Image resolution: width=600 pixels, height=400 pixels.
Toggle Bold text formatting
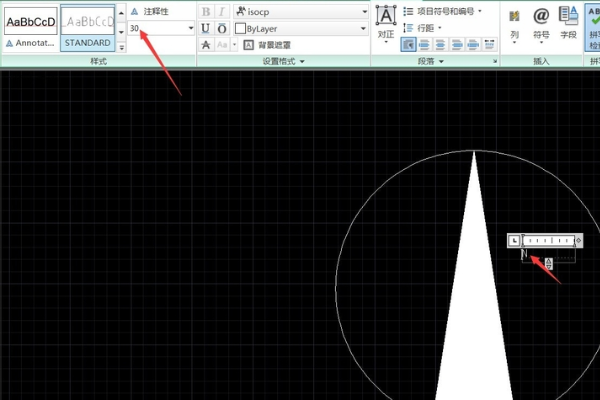[x=206, y=12]
